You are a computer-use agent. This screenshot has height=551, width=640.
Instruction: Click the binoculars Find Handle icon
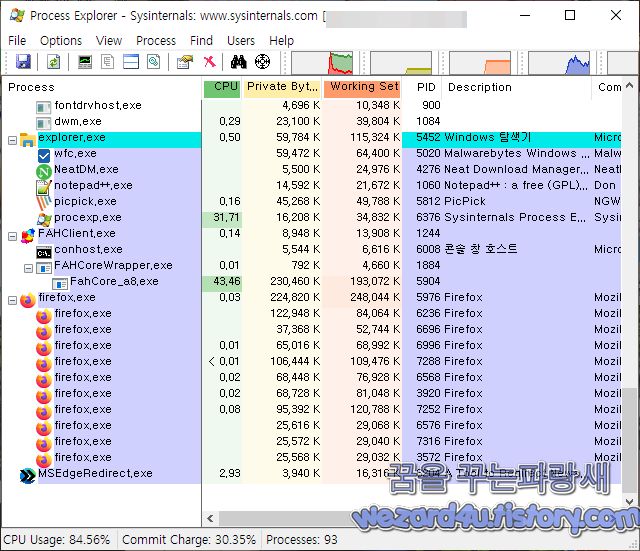point(239,62)
